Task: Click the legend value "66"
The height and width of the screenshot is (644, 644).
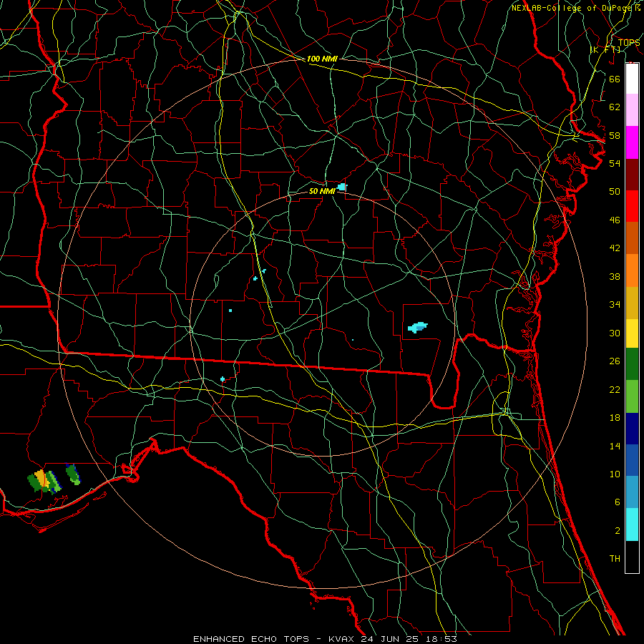Action: coord(615,79)
